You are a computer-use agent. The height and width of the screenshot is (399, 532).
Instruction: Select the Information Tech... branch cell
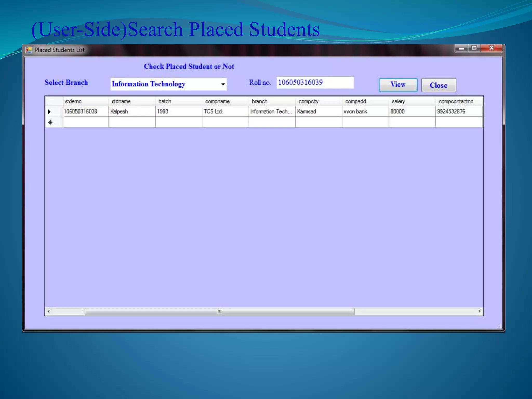pos(272,111)
